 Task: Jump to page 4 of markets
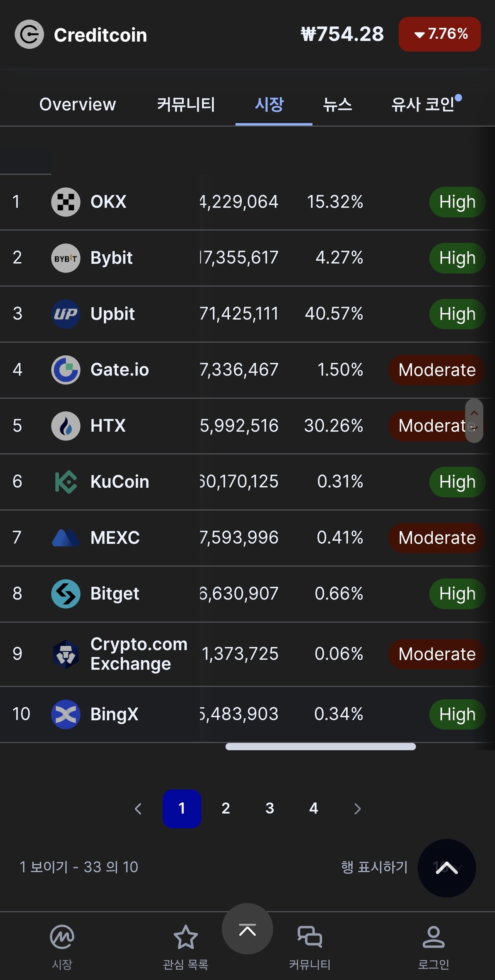[x=314, y=809]
